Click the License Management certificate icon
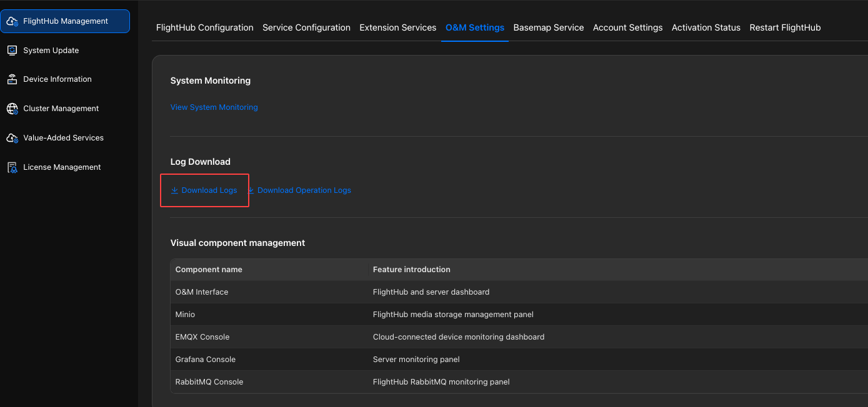 click(12, 167)
